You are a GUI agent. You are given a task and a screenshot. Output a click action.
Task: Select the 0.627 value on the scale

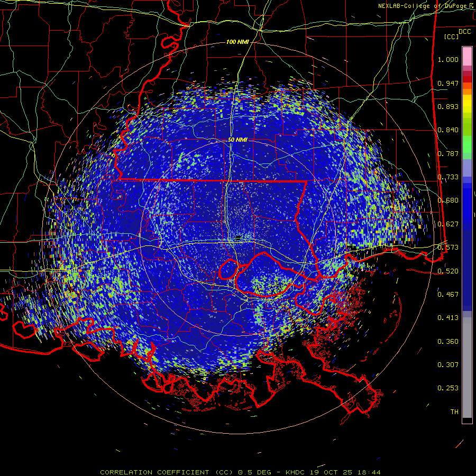point(448,224)
